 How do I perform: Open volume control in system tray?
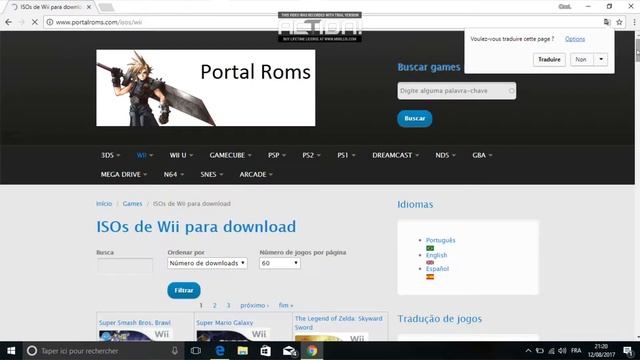click(x=562, y=351)
